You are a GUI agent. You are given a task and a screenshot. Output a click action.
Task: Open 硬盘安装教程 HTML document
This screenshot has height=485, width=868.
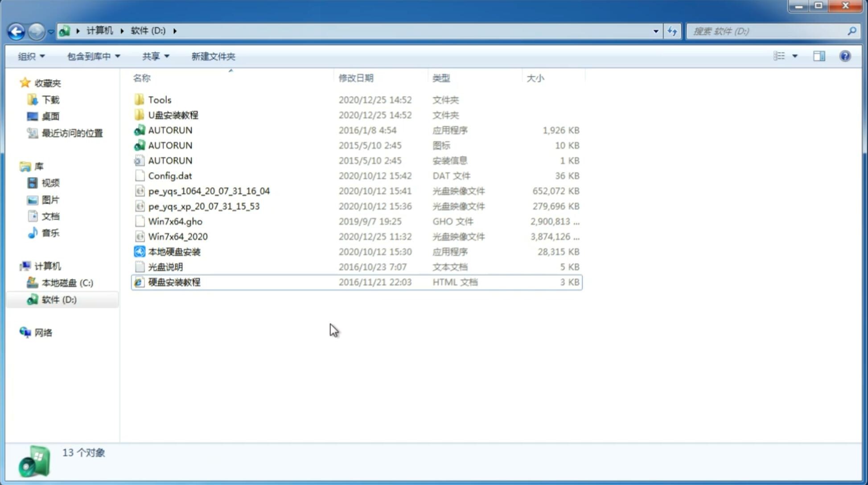[173, 282]
